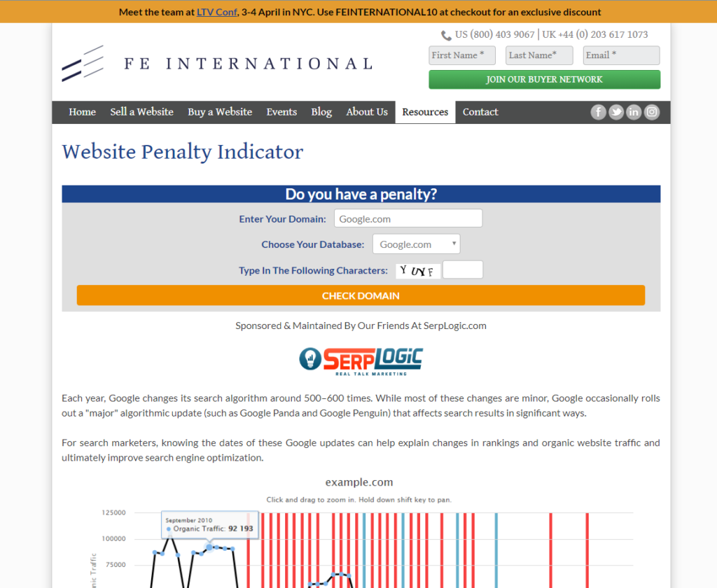Click the FEINTERNATIONAL10 discount code text

[x=387, y=13]
